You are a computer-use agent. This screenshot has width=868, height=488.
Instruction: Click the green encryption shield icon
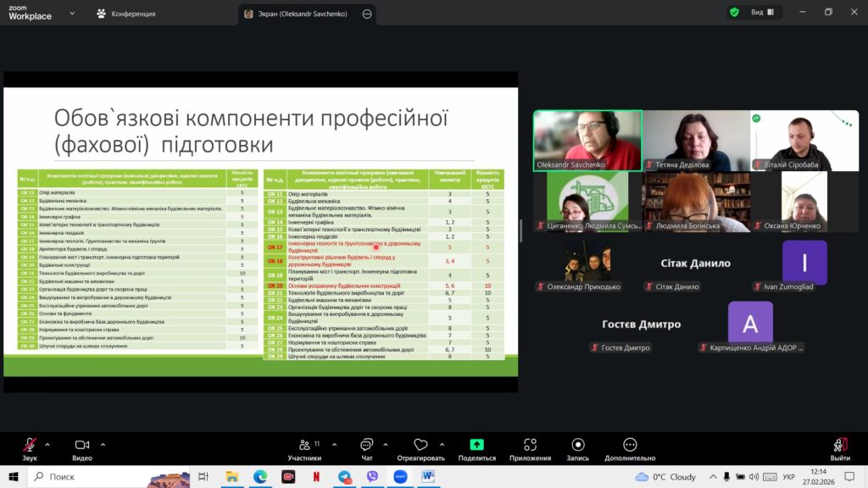point(734,12)
